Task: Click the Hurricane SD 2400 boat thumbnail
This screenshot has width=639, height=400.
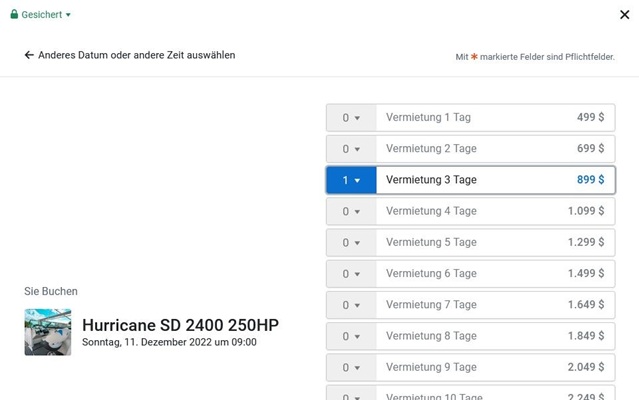Action: click(x=48, y=332)
